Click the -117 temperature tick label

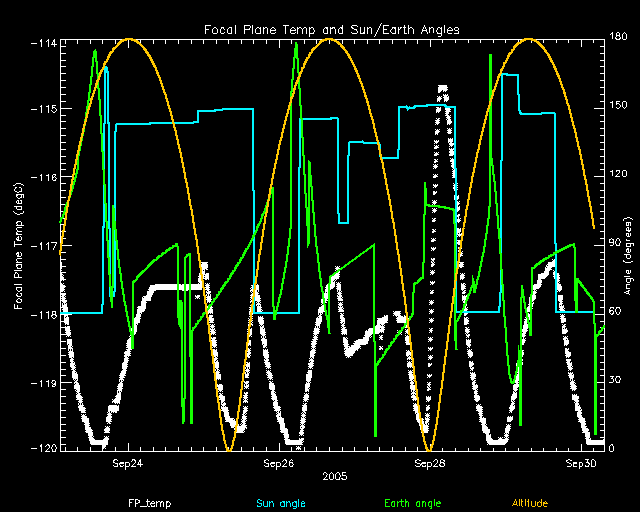tap(43, 246)
